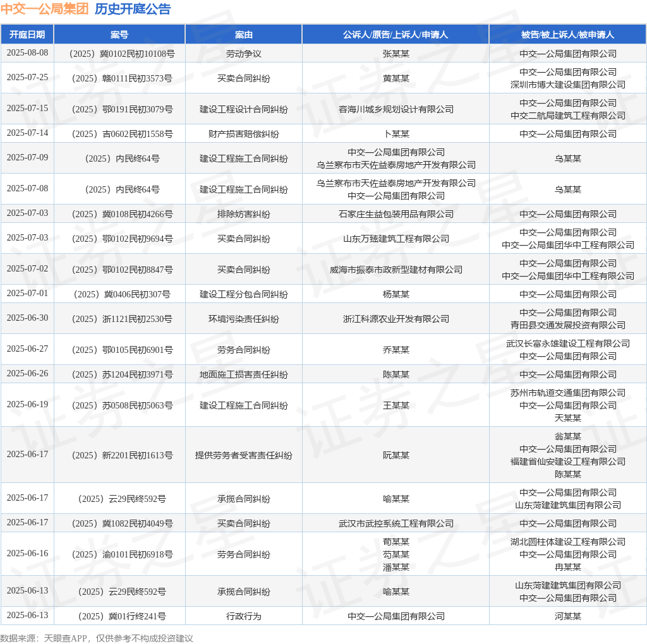This screenshot has width=647, height=644.
Task: Select plaintiff 山东万臻建筑工程有限公司
Action: coord(396,239)
